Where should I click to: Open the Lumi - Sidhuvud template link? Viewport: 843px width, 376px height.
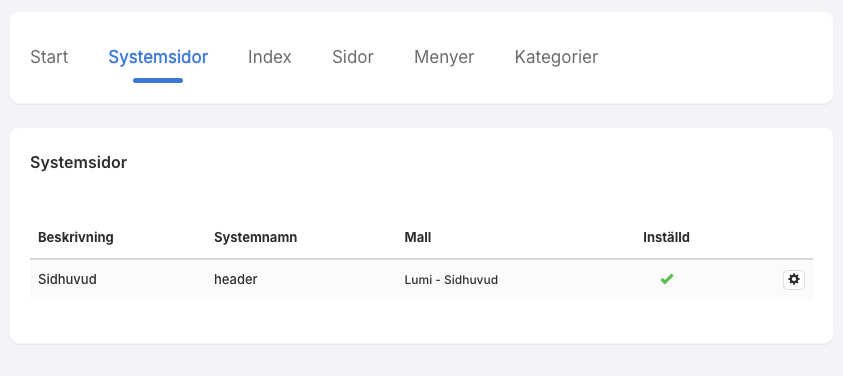pyautogui.click(x=451, y=280)
